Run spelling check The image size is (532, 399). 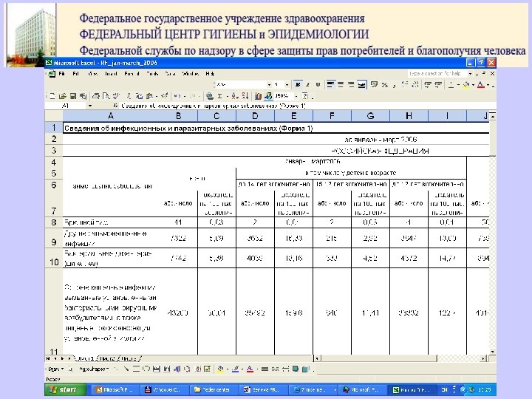click(117, 96)
